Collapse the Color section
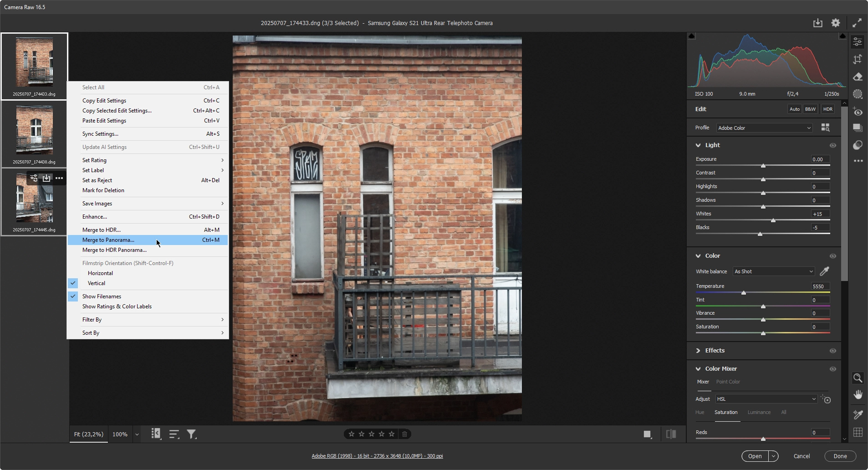This screenshot has width=868, height=470. click(698, 256)
